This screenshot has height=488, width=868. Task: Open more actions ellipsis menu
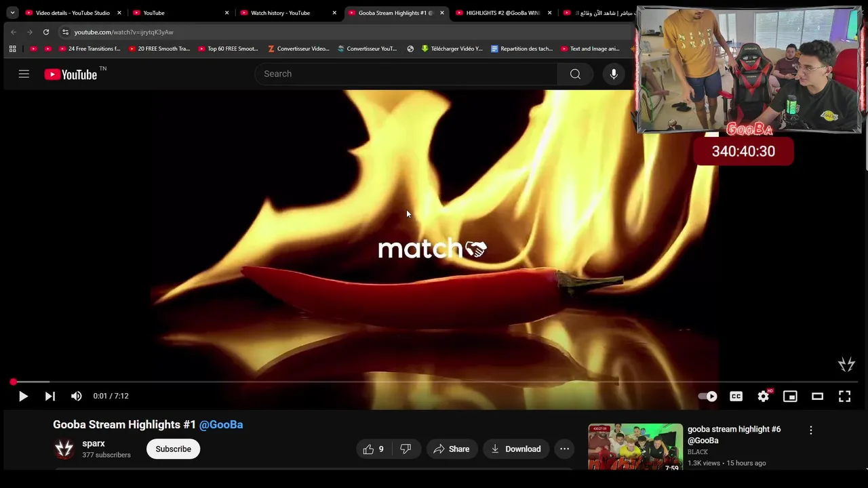point(564,449)
